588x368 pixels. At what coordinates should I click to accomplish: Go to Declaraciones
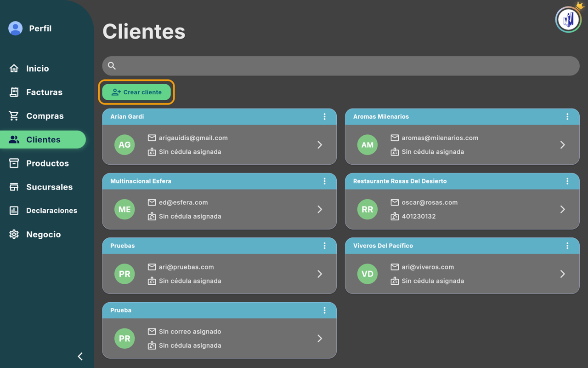[x=43, y=211]
